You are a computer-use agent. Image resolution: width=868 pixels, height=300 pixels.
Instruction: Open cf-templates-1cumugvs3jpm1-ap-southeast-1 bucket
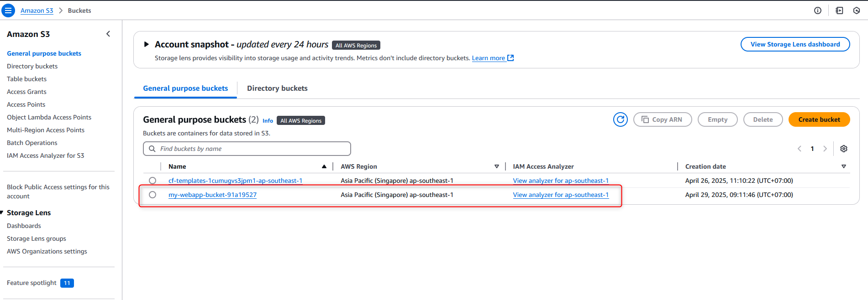235,181
